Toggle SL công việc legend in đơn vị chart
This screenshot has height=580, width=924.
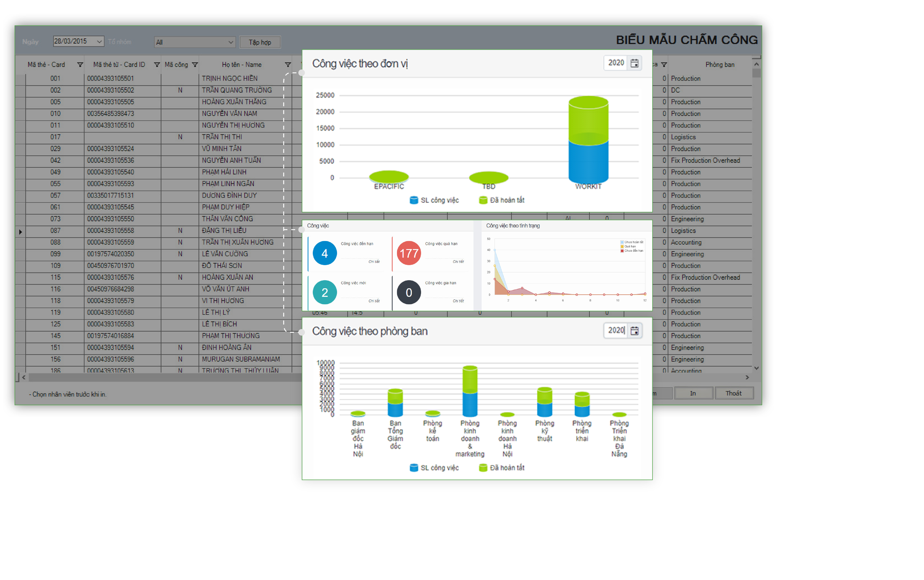434,200
